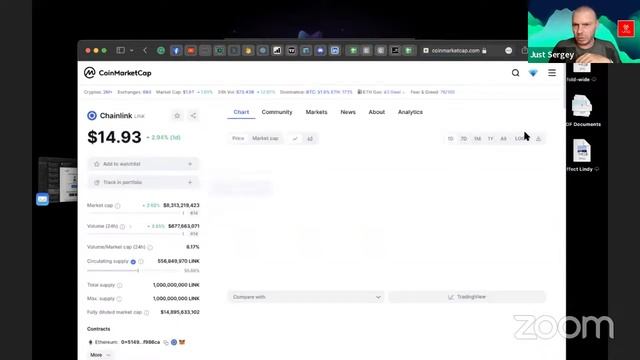Open the Discord tab icon in the toolbar
Viewport: 640px width, 360px height.
tap(320, 51)
